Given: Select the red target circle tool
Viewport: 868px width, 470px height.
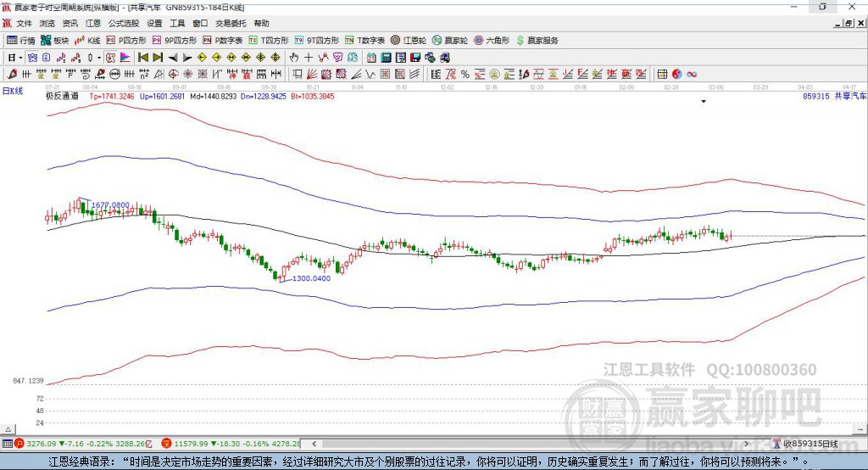Looking at the screenshot, I should coord(173,75).
